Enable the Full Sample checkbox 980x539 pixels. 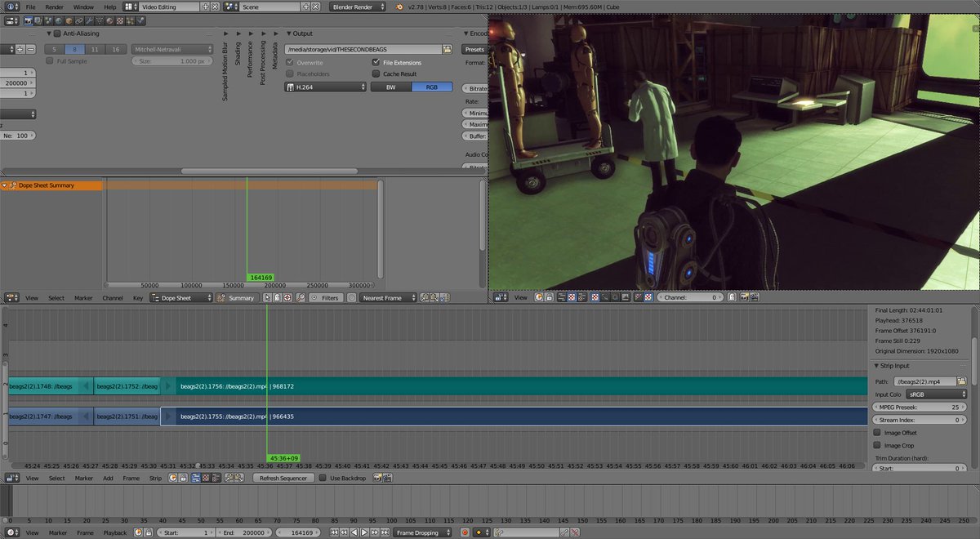click(x=50, y=61)
